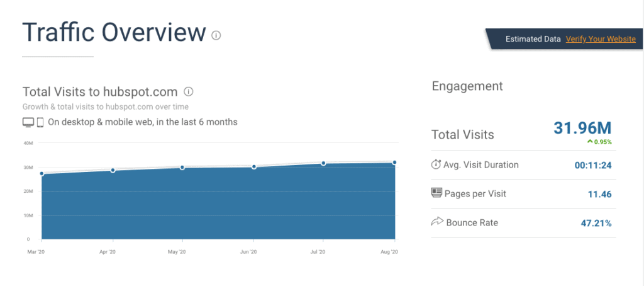The width and height of the screenshot is (644, 286).
Task: Select the Jun '20 data point on chart
Action: [x=254, y=167]
